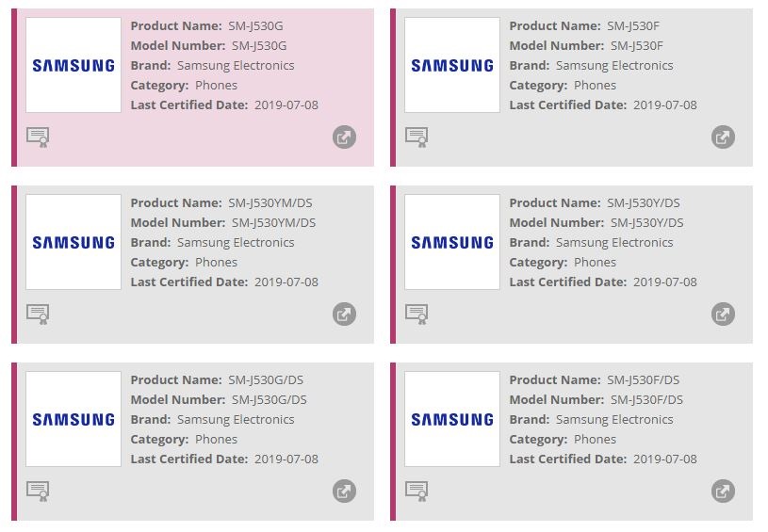Open external link icon on SM-J530YM/DS card
This screenshot has width=768, height=532.
point(344,314)
